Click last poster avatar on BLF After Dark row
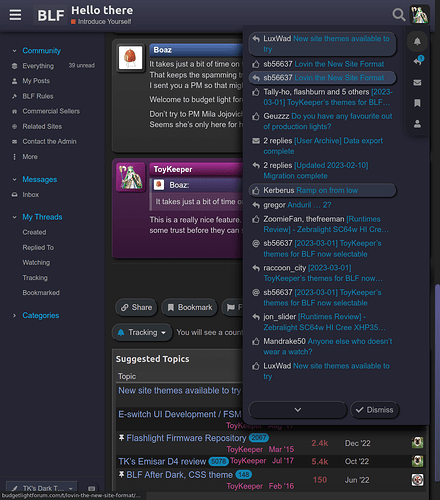Viewport: 440px width, 500px height. [417, 480]
